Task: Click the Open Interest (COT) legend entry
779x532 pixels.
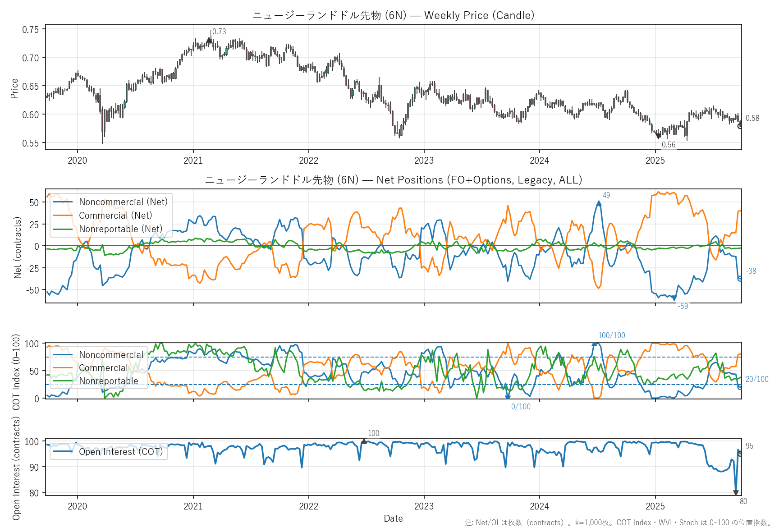Action: coord(120,452)
